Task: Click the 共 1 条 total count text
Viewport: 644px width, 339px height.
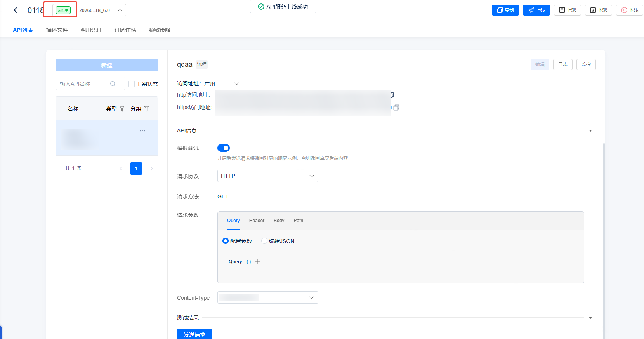Action: 73,168
